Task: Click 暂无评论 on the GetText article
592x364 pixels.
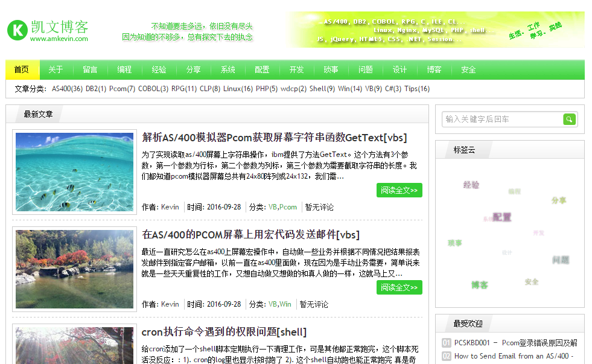Action: 319,207
